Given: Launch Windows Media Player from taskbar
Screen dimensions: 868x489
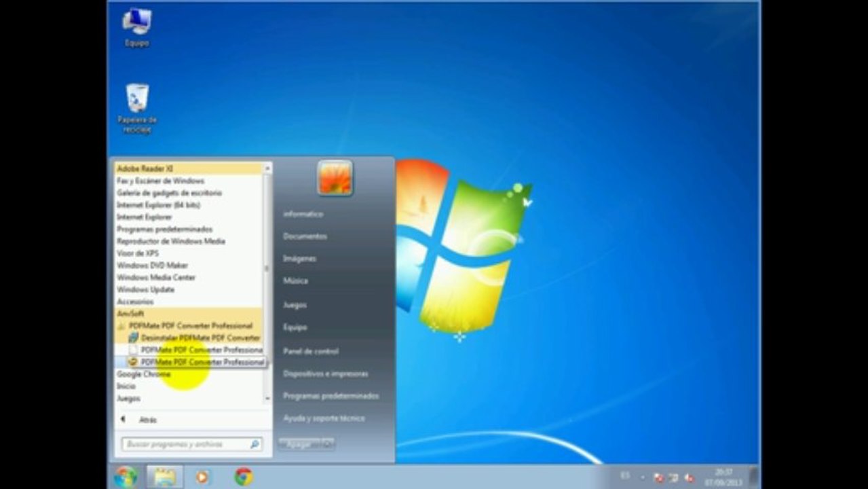Looking at the screenshot, I should 202,477.
